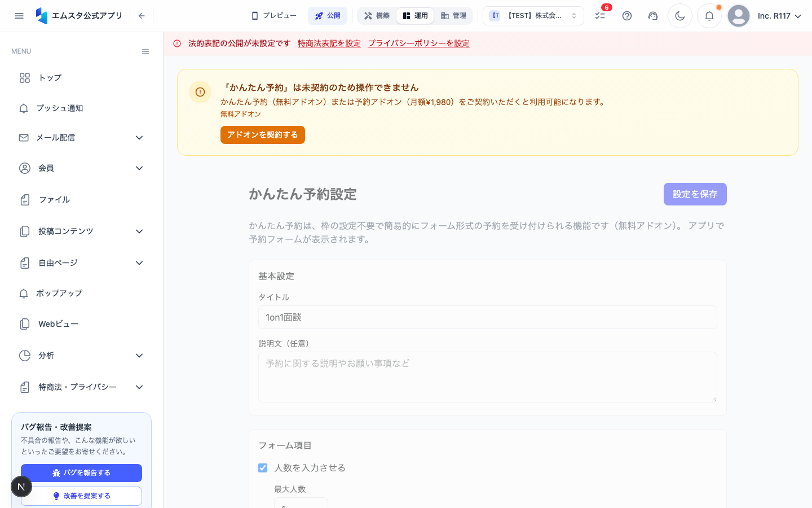Click the エムスタ公式アプリ logo icon
This screenshot has width=812, height=508.
click(x=42, y=16)
